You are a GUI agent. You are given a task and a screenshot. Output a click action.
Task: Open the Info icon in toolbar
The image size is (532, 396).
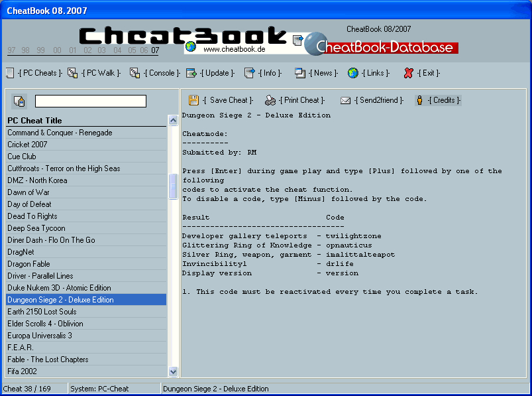click(249, 73)
